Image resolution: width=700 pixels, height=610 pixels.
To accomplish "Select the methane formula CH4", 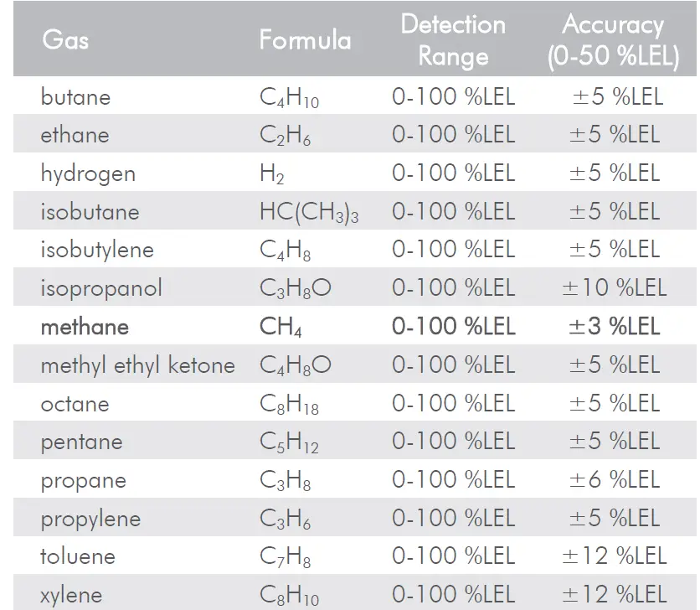I will pos(281,327).
